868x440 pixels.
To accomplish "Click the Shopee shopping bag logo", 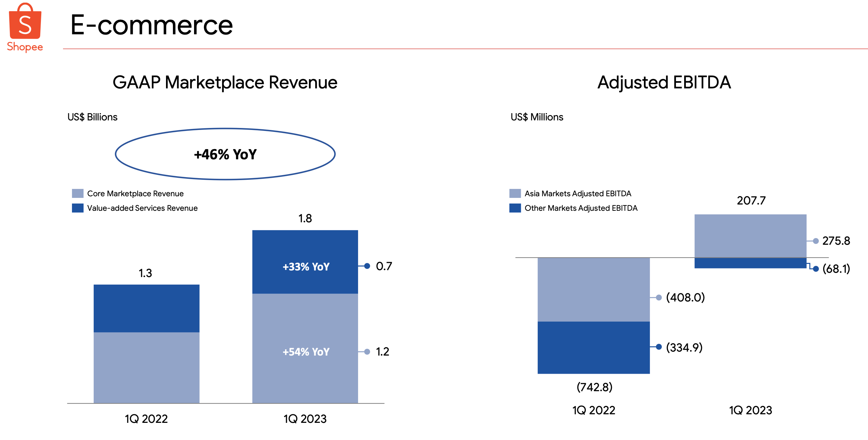I will (x=25, y=22).
